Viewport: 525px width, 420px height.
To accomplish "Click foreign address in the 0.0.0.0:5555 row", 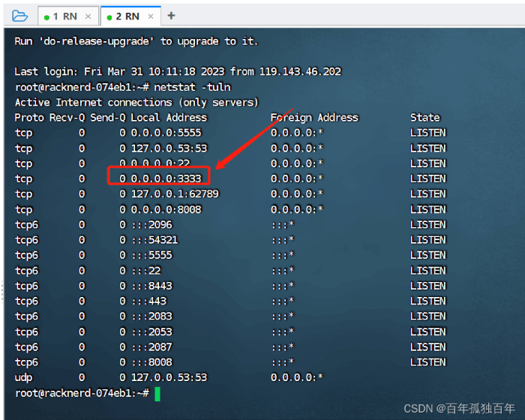I will 297,133.
